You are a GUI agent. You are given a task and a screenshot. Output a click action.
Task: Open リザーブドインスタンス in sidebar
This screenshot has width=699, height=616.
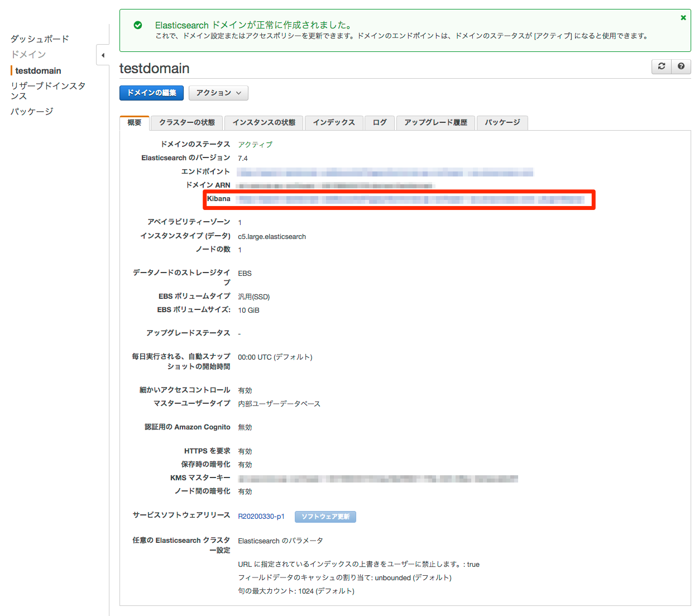pyautogui.click(x=47, y=90)
